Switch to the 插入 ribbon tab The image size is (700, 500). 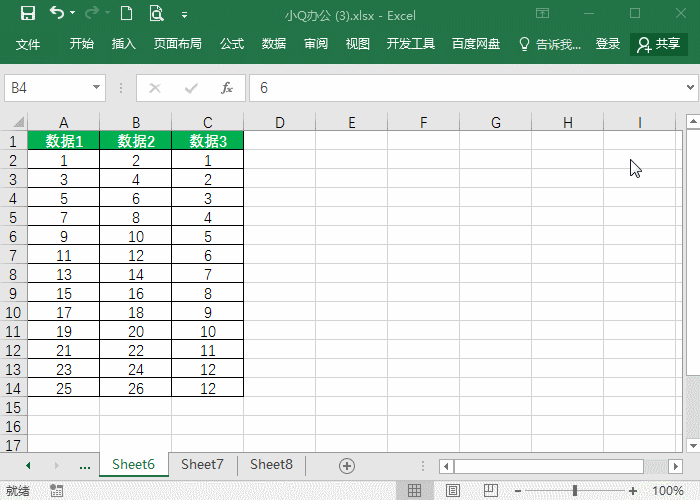pyautogui.click(x=124, y=44)
